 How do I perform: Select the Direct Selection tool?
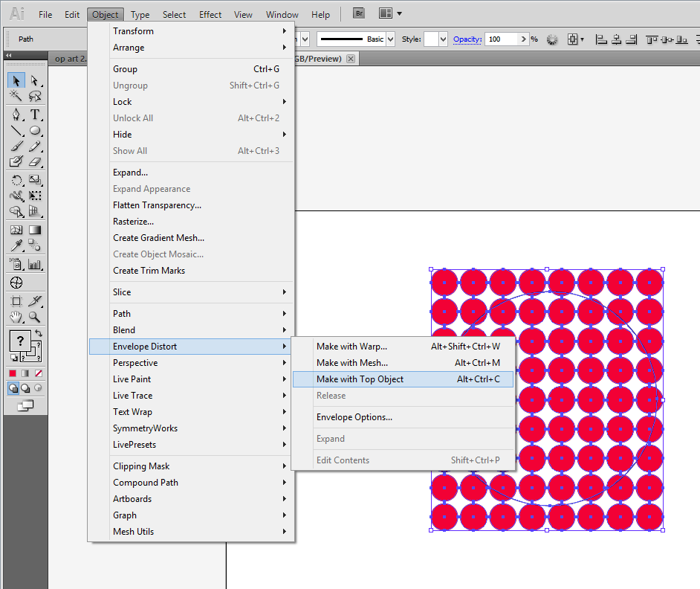click(34, 80)
